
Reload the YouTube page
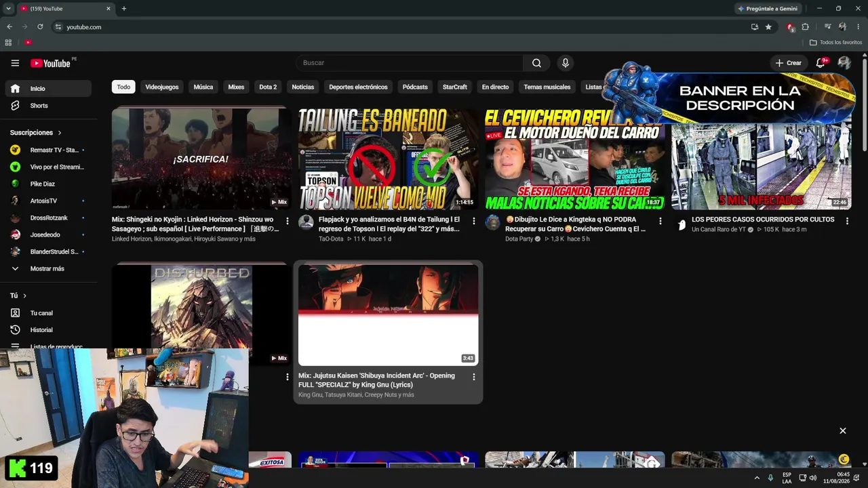point(40,27)
